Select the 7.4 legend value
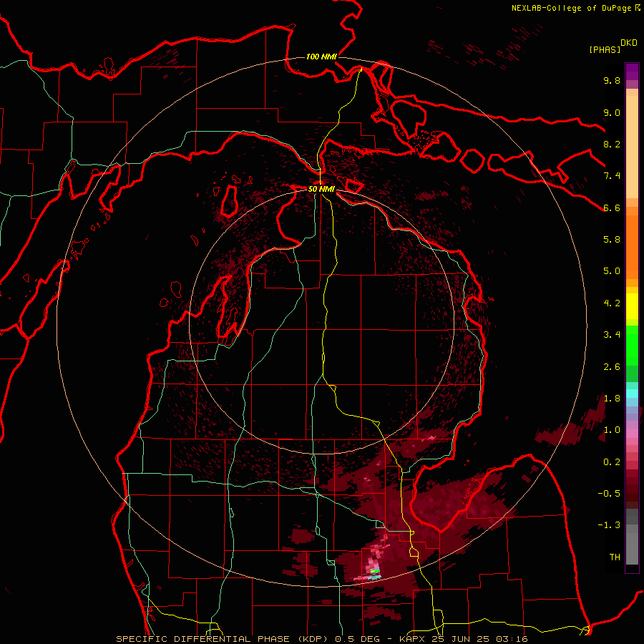This screenshot has height=644, width=644. click(612, 176)
